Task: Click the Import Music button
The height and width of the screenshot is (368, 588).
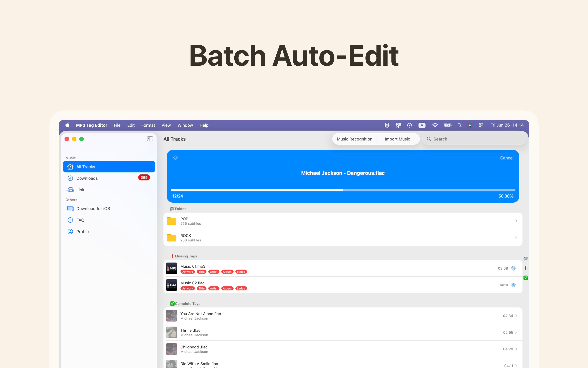Action: pyautogui.click(x=397, y=139)
